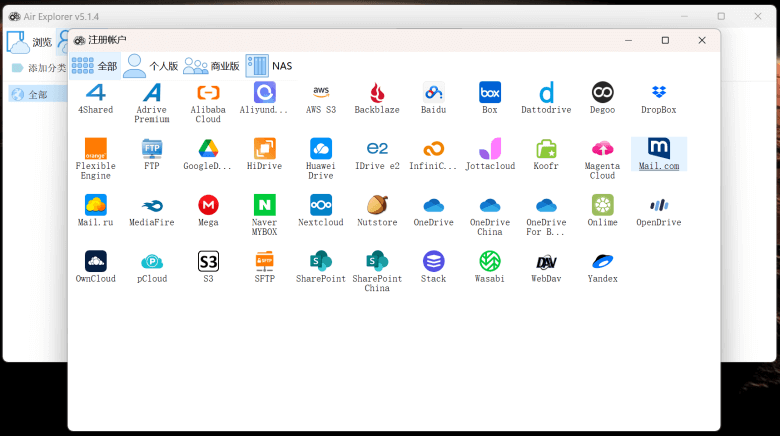The height and width of the screenshot is (436, 780).
Task: Open the 个人版 personal tab
Action: point(151,66)
